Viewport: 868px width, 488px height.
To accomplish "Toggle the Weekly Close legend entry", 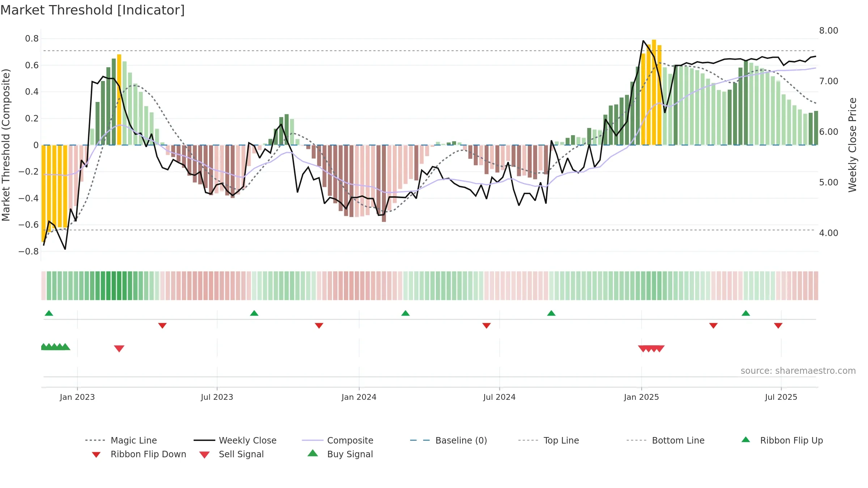I will point(235,440).
